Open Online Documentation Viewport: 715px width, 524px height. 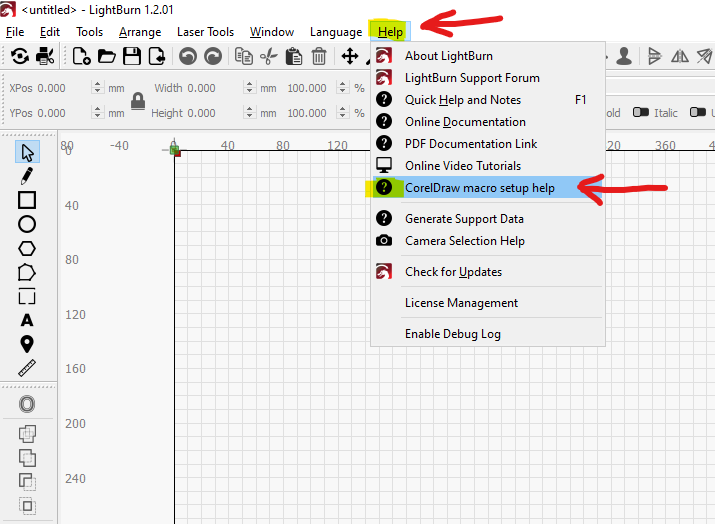(x=488, y=122)
